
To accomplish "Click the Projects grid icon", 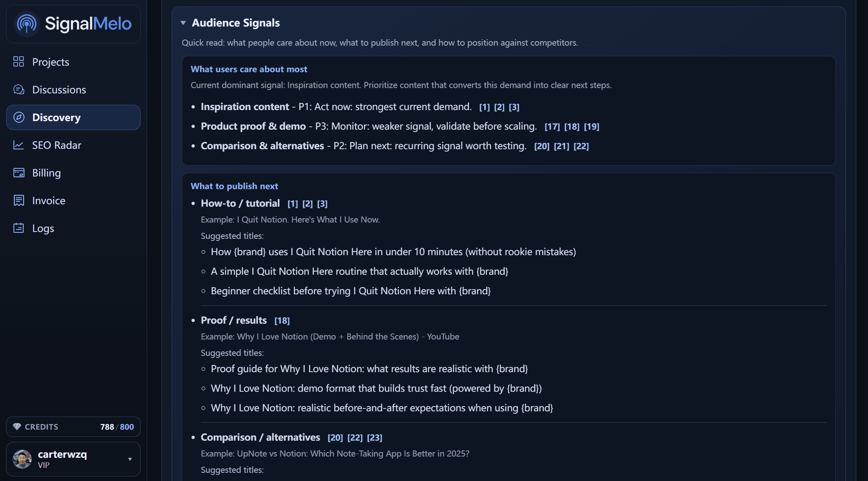I will [19, 62].
